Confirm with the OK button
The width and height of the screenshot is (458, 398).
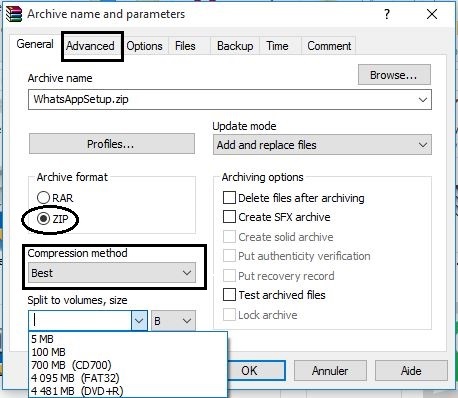256,371
